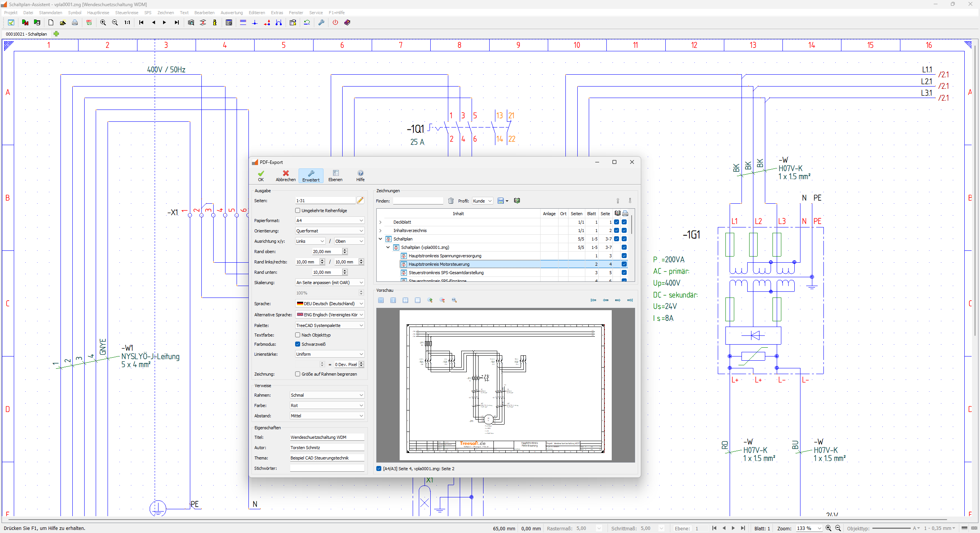The image size is (980, 533).
Task: Click the save profile disk icon
Action: pyautogui.click(x=500, y=201)
